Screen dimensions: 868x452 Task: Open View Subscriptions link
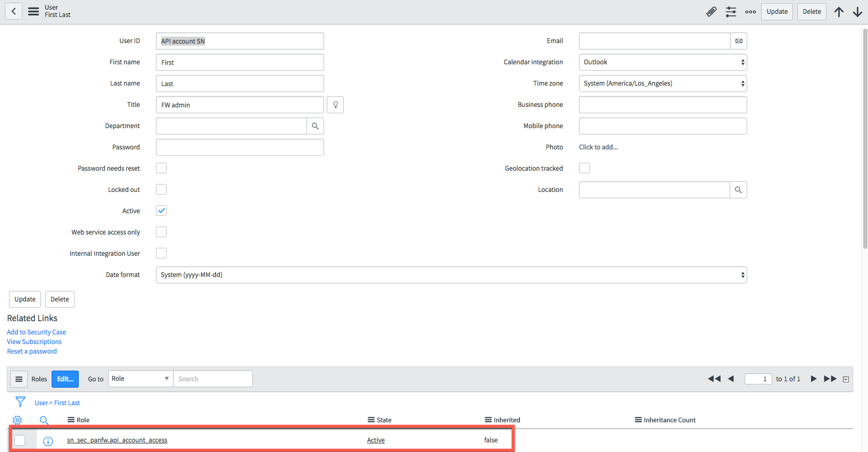pyautogui.click(x=34, y=342)
